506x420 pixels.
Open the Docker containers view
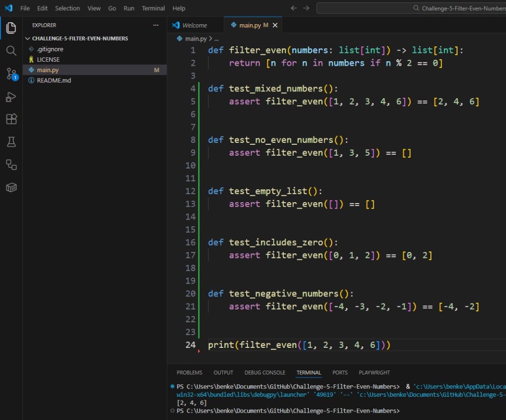(x=11, y=187)
